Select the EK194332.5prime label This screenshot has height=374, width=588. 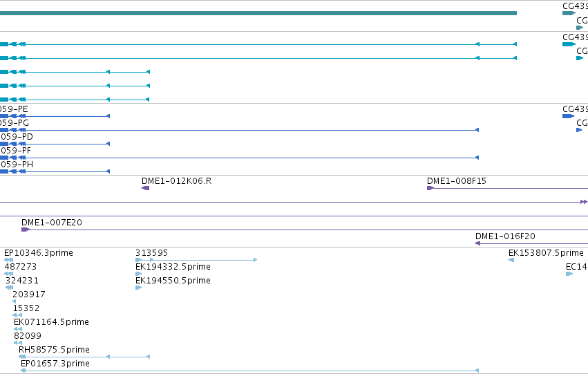tap(173, 267)
